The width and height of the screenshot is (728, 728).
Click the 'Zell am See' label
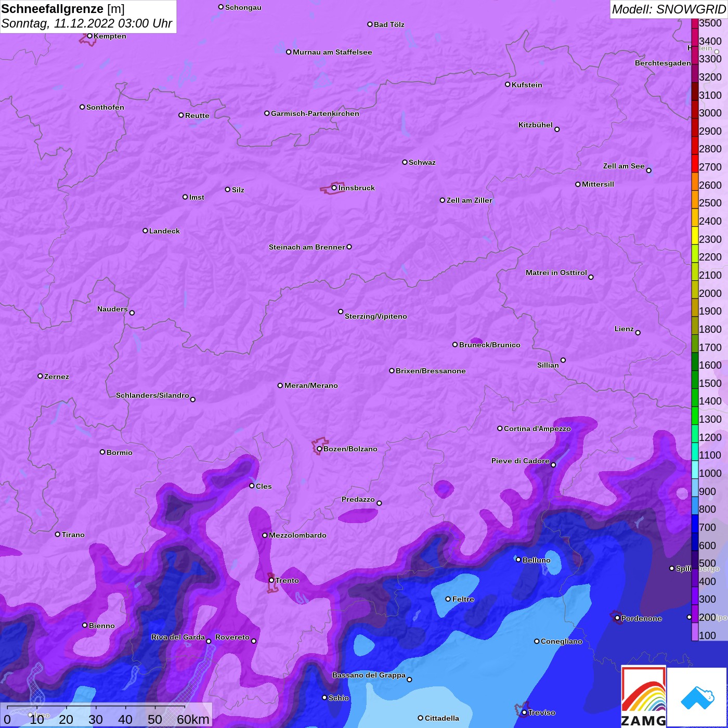(x=623, y=166)
